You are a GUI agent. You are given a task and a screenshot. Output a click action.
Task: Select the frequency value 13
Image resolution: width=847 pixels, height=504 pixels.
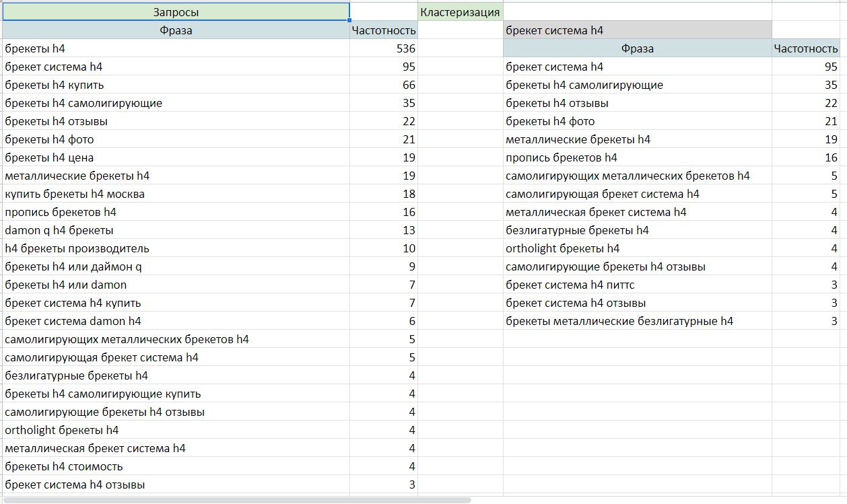[384, 230]
